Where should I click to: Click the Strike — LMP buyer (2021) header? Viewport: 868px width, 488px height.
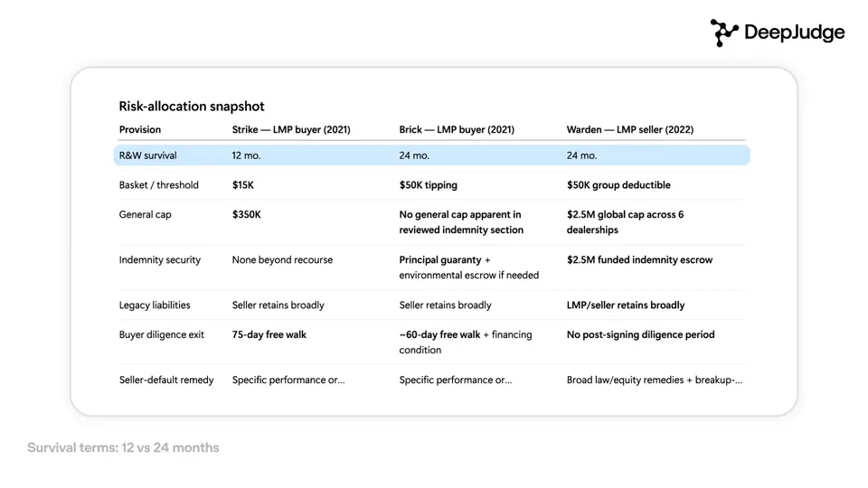[x=291, y=129]
